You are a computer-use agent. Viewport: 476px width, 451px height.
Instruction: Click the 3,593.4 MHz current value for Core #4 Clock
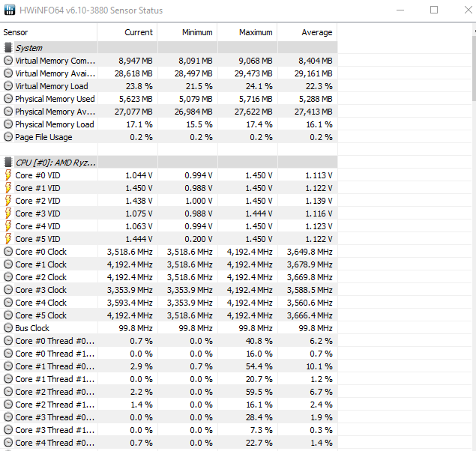(x=130, y=303)
